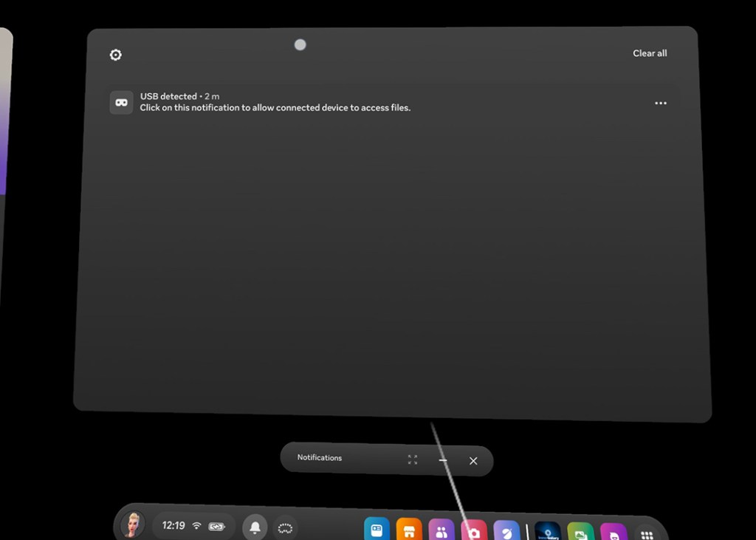Expand the USB notification options menu
The height and width of the screenshot is (540, 756).
click(661, 103)
